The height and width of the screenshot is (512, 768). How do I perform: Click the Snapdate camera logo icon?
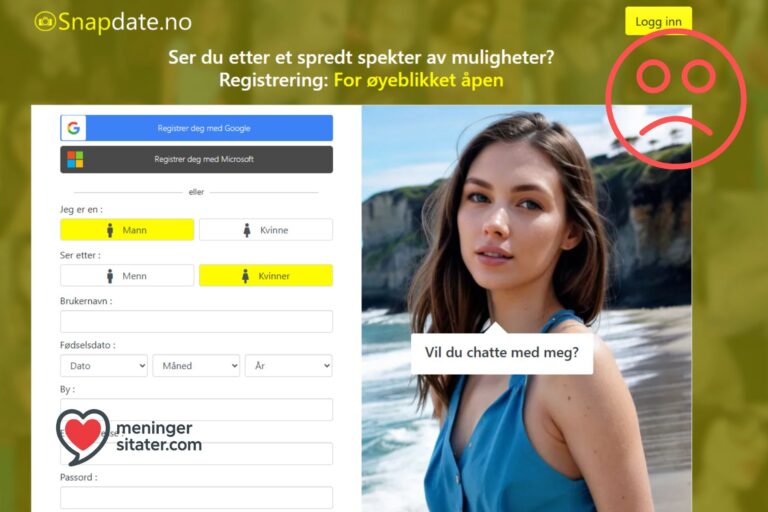[45, 22]
